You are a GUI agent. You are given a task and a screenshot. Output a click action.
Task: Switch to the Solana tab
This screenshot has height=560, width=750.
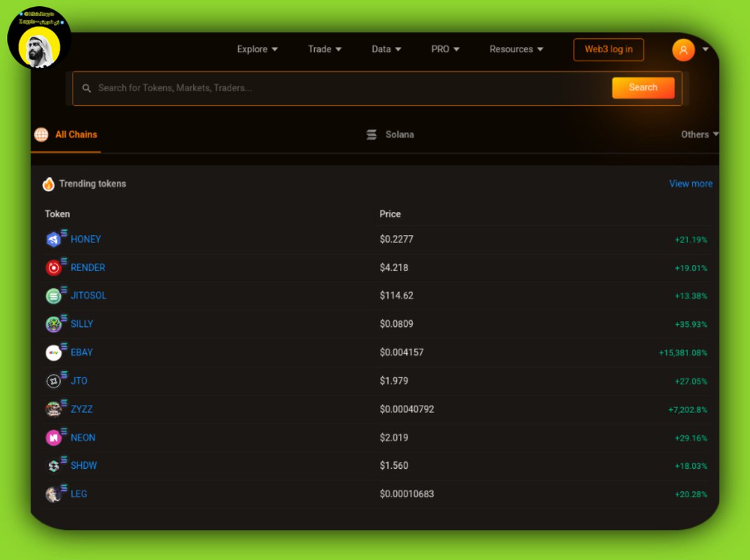coord(390,134)
